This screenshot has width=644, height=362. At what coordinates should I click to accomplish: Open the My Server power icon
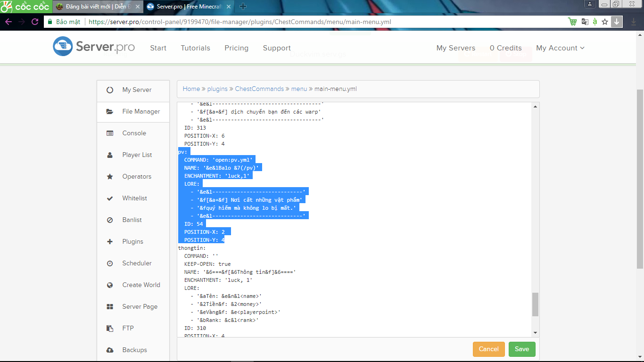point(110,90)
